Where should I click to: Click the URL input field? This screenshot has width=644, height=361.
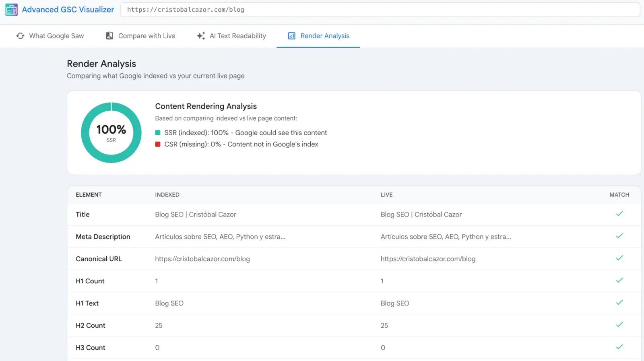[380, 10]
